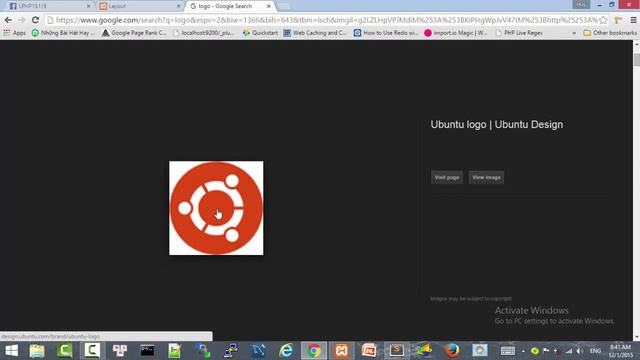Open the XAMPP taskbar icon
The image size is (640, 360).
[x=341, y=351]
